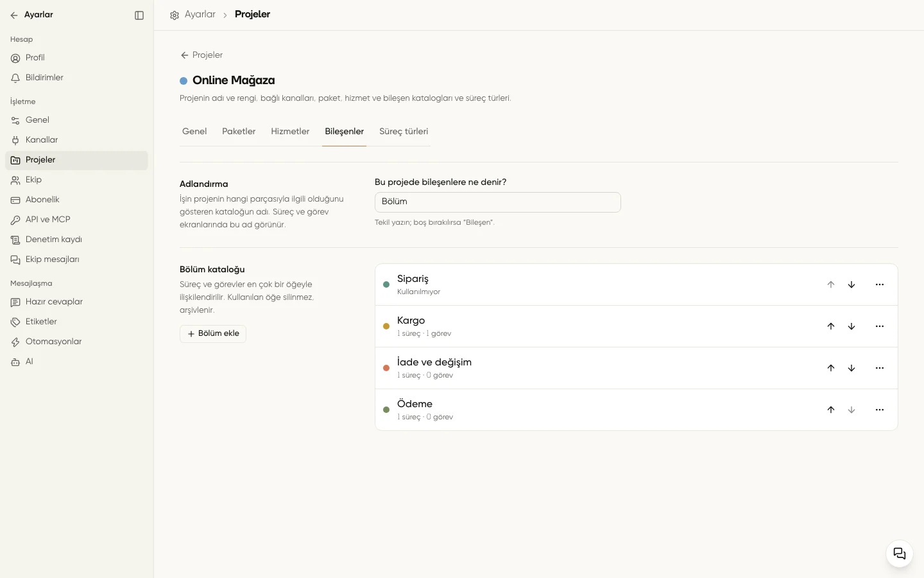The height and width of the screenshot is (578, 924).
Task: Go back using the Ayarlar arrow
Action: point(14,15)
